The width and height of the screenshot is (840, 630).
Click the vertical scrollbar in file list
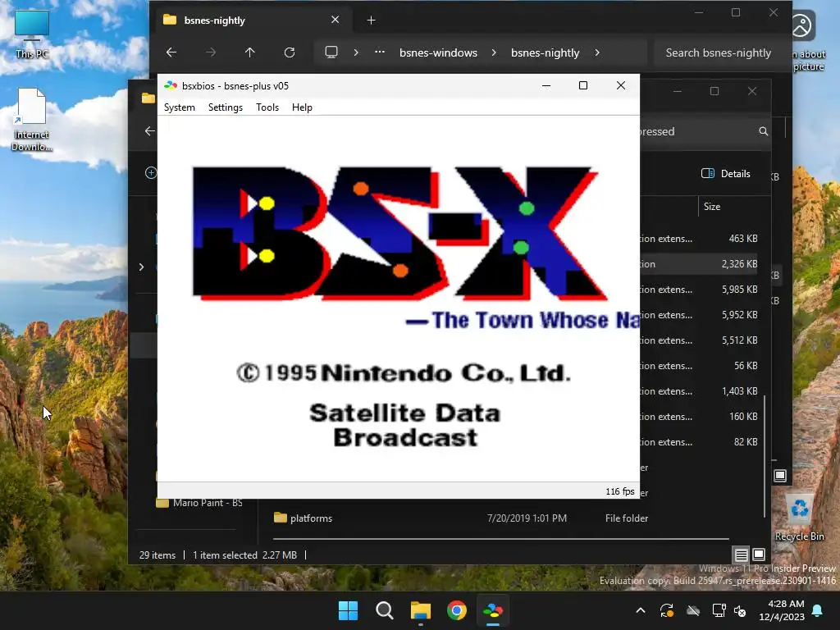point(765,456)
